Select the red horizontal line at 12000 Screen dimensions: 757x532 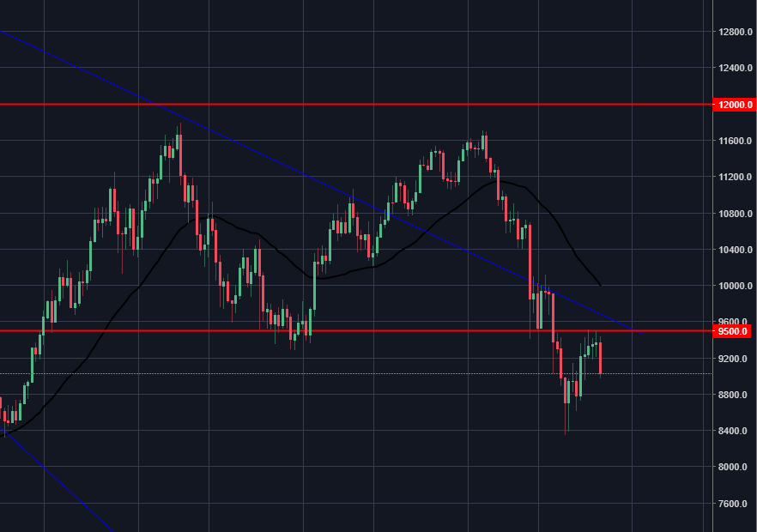[x=343, y=104]
